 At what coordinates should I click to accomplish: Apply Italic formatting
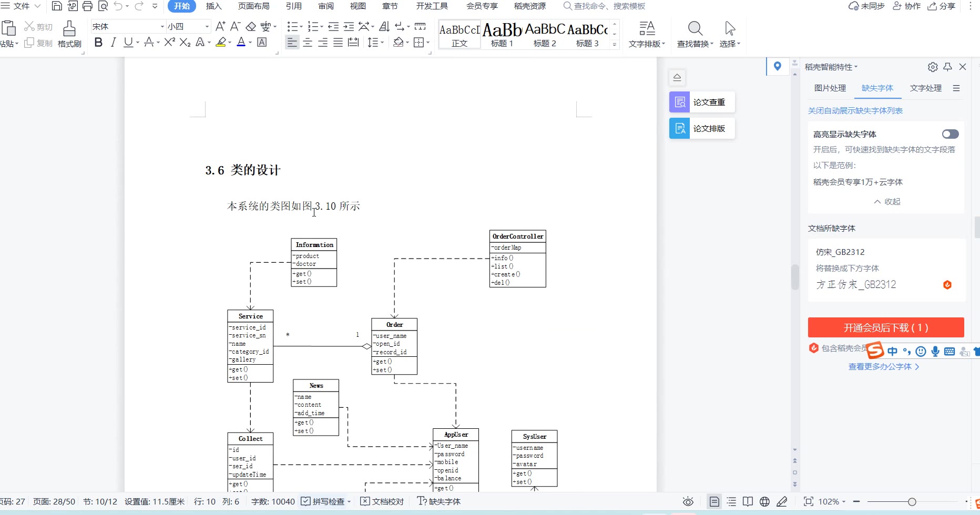(x=113, y=43)
